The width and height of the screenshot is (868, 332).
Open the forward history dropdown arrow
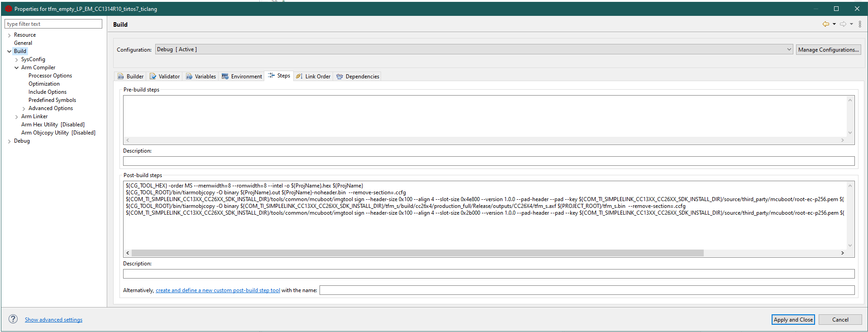pyautogui.click(x=851, y=24)
